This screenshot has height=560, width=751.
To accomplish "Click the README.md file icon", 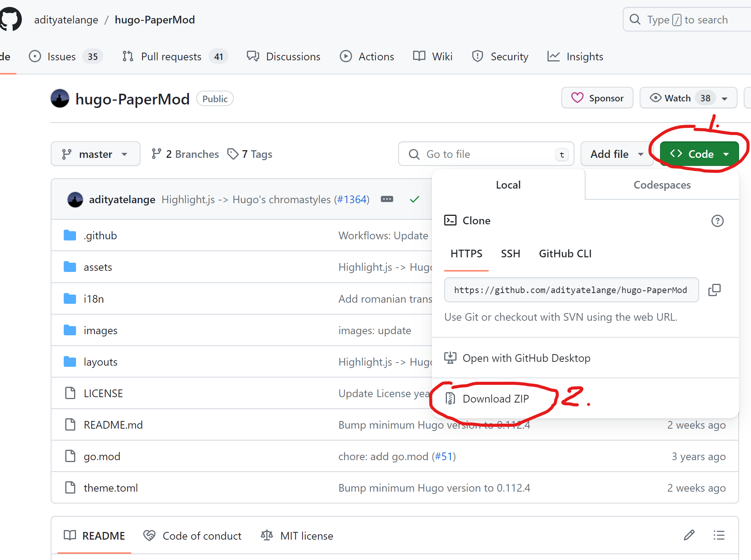I will click(x=70, y=424).
